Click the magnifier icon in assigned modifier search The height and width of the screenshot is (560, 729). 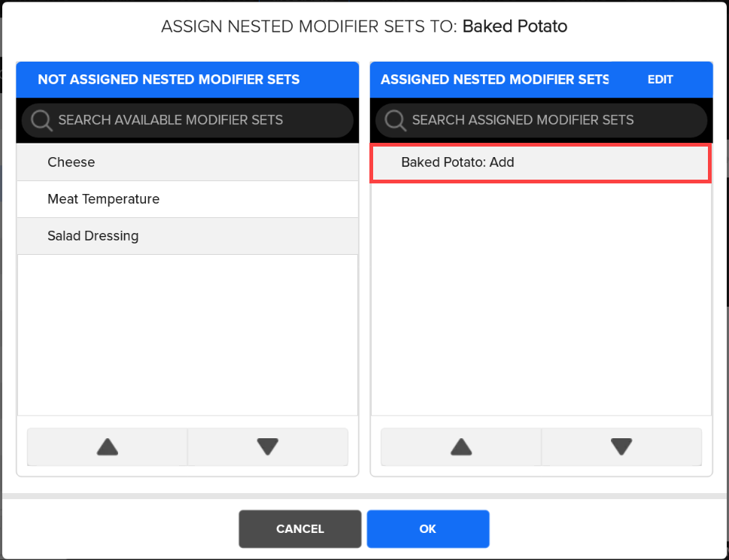(x=395, y=120)
